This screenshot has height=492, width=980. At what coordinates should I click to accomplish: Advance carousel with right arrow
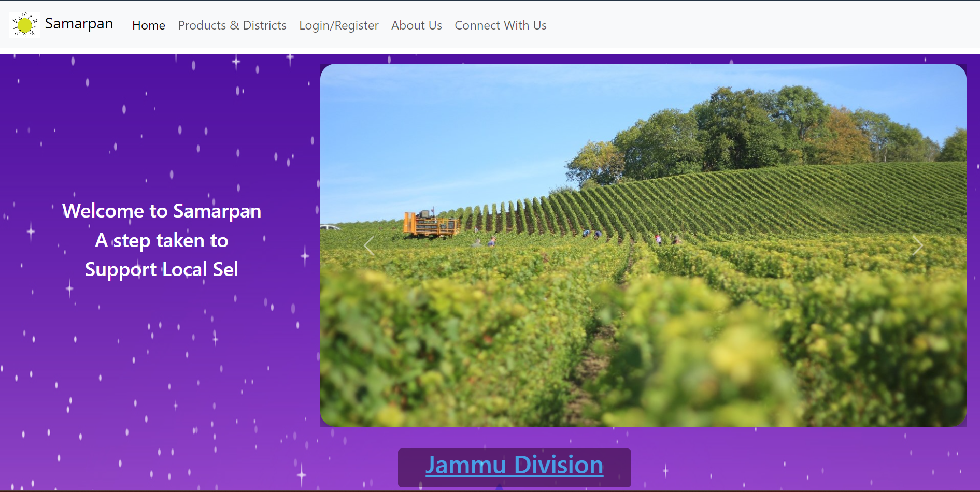coord(917,245)
